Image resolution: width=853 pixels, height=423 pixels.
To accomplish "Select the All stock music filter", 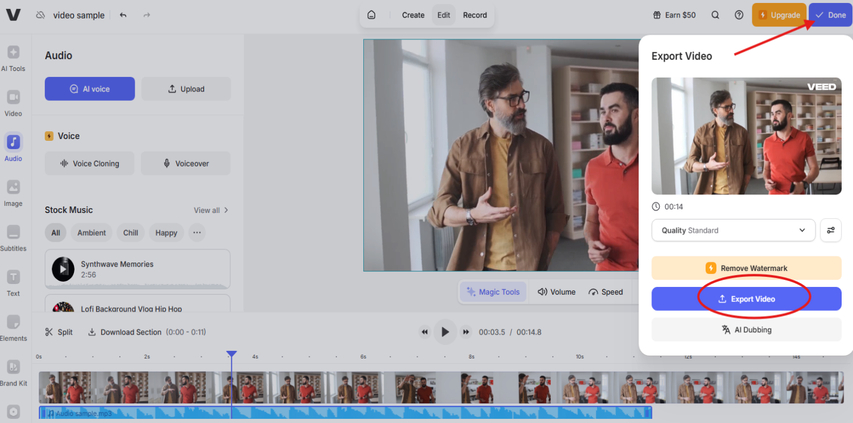I will coord(55,233).
